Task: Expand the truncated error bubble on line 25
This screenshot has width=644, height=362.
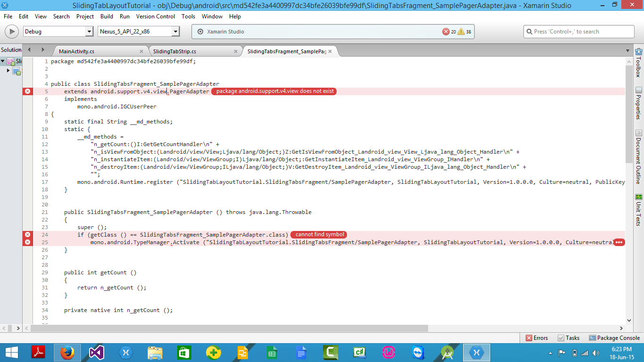Action: pyautogui.click(x=619, y=242)
